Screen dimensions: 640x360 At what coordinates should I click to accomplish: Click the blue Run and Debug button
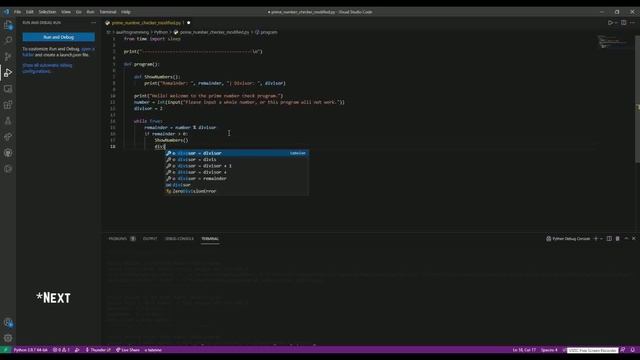59,37
